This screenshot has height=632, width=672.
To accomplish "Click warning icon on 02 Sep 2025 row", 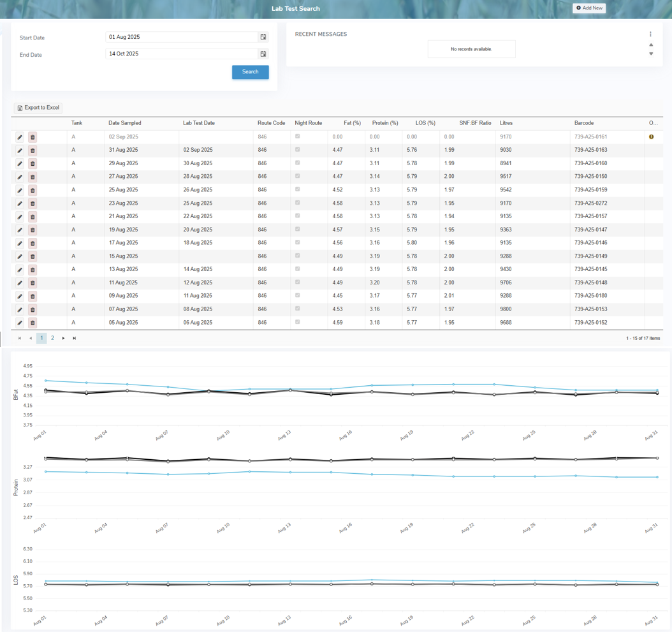I will [651, 137].
